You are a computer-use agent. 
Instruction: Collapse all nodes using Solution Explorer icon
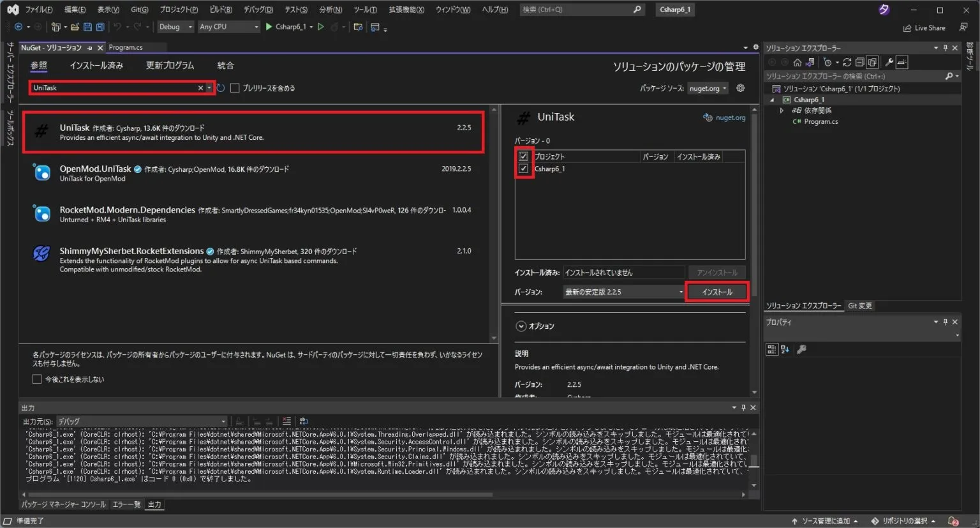click(x=860, y=62)
